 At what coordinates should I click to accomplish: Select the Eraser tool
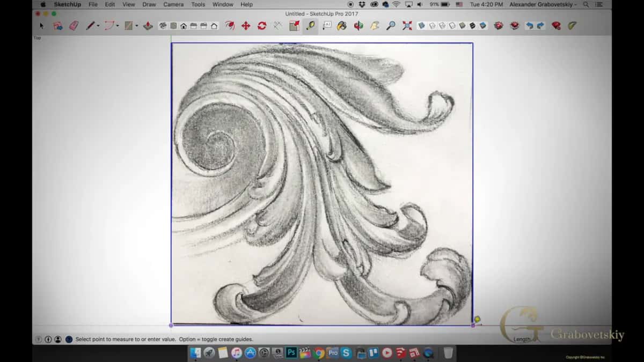tap(74, 26)
